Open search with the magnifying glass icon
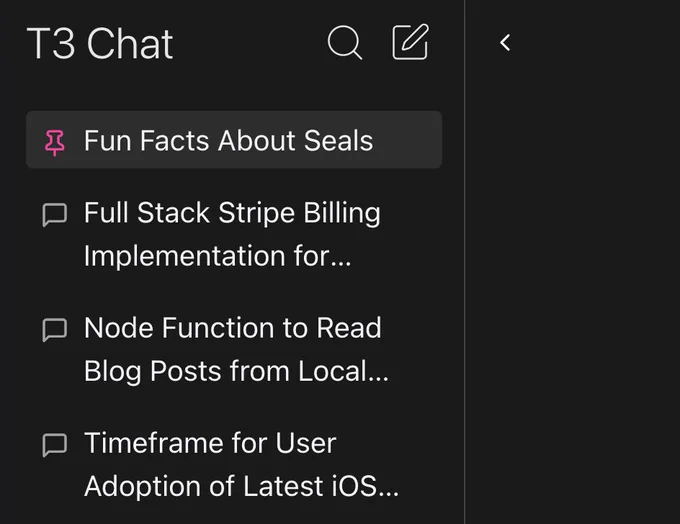 pyautogui.click(x=345, y=43)
